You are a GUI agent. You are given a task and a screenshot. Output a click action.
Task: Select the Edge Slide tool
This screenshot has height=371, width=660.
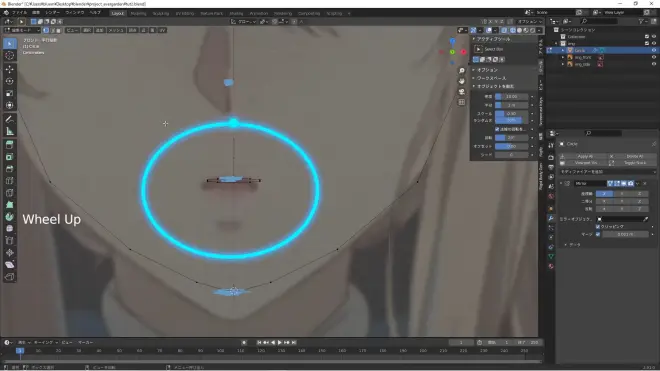point(10,241)
